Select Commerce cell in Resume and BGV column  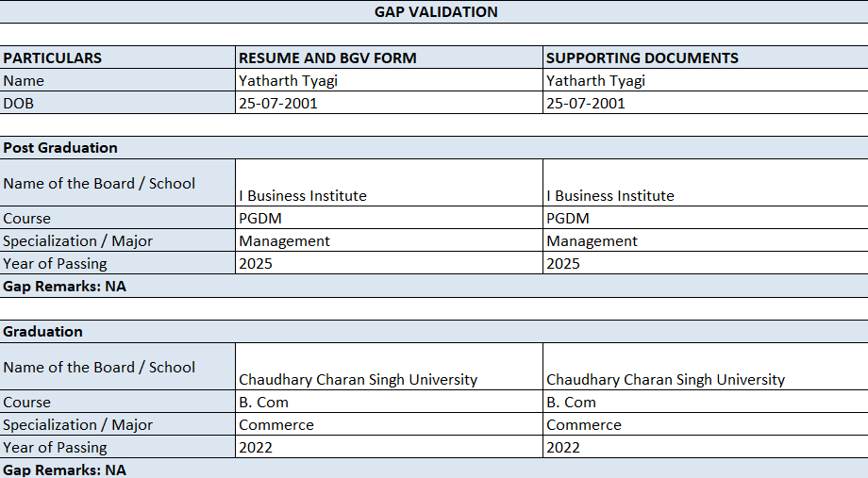(276, 425)
